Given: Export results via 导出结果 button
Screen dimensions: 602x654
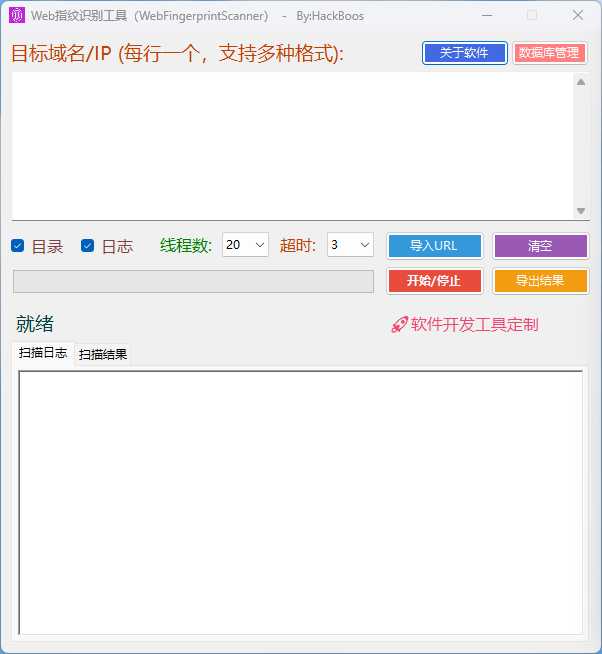Looking at the screenshot, I should point(540,281).
